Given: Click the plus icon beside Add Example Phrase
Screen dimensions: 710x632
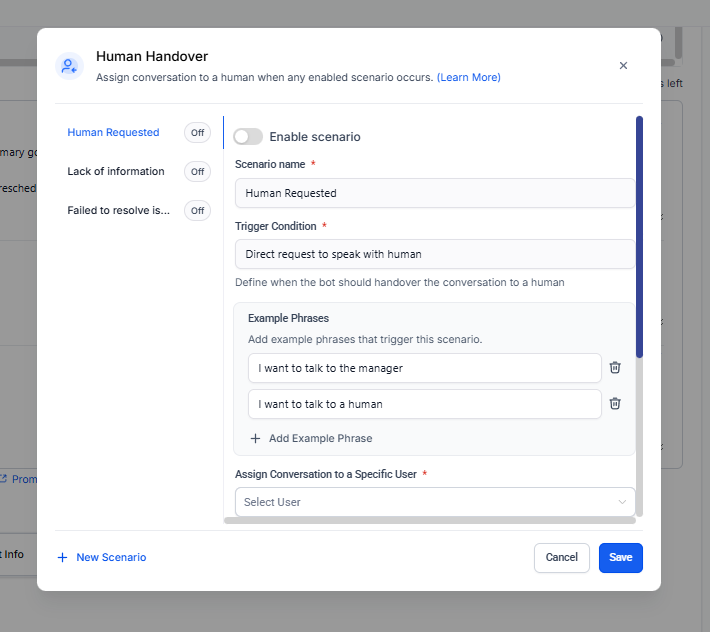Looking at the screenshot, I should 255,438.
